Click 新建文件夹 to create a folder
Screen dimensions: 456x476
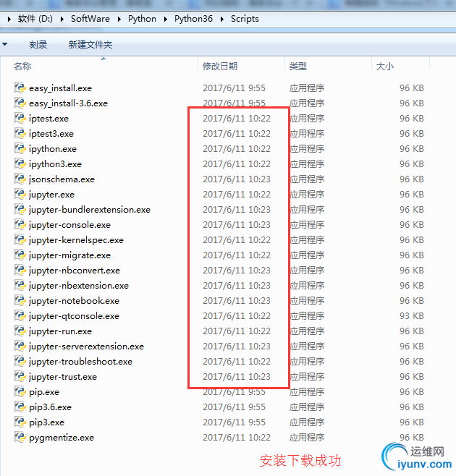click(x=90, y=45)
